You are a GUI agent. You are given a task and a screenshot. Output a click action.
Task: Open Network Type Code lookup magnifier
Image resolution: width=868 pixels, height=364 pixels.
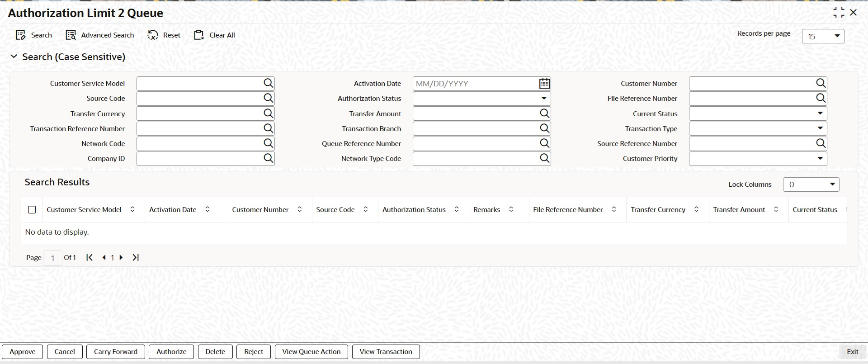[545, 158]
